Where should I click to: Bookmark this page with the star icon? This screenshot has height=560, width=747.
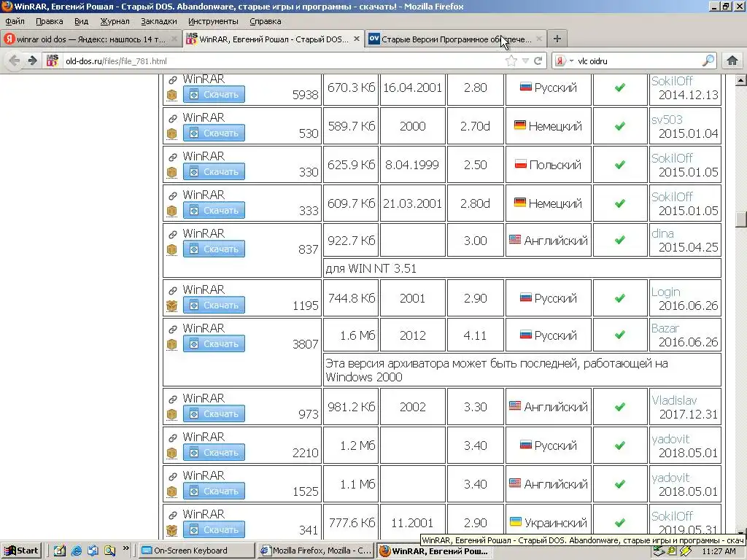(511, 61)
